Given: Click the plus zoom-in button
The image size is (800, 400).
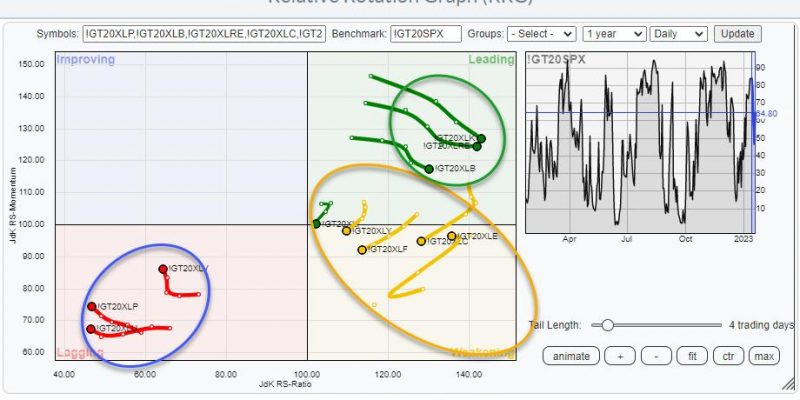Looking at the screenshot, I should click(619, 356).
